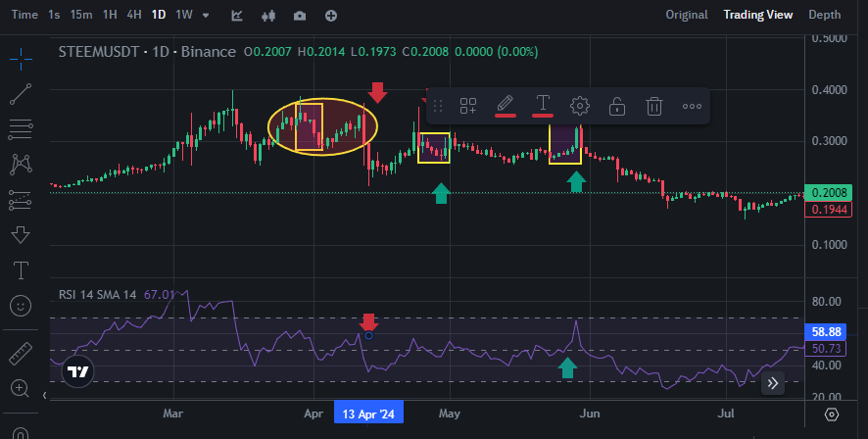The image size is (868, 439).
Task: Open more options in floating toolbar
Action: (692, 106)
